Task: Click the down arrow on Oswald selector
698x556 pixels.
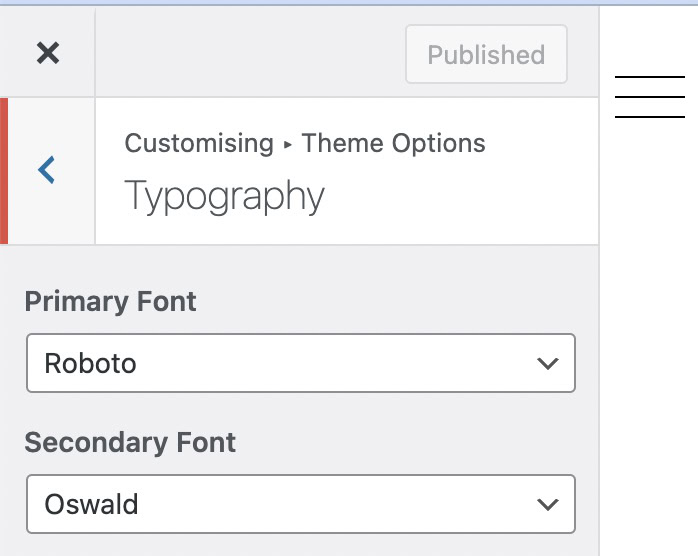Action: [x=547, y=505]
